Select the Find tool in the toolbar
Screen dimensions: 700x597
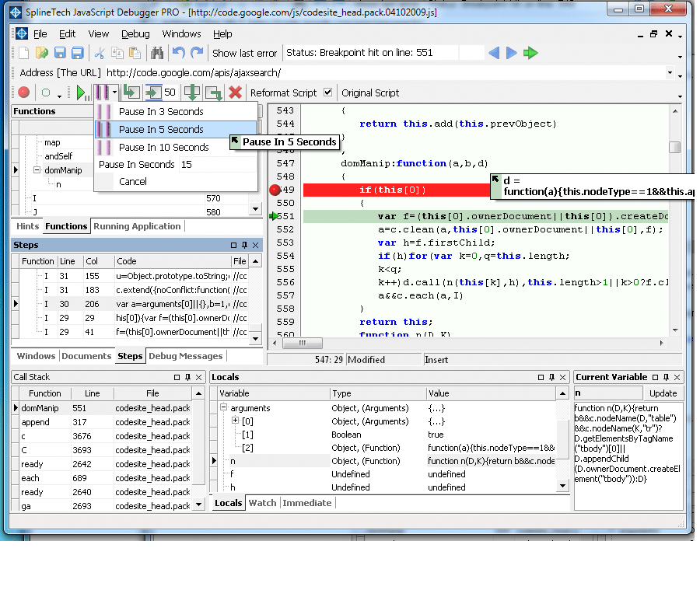pyautogui.click(x=159, y=53)
